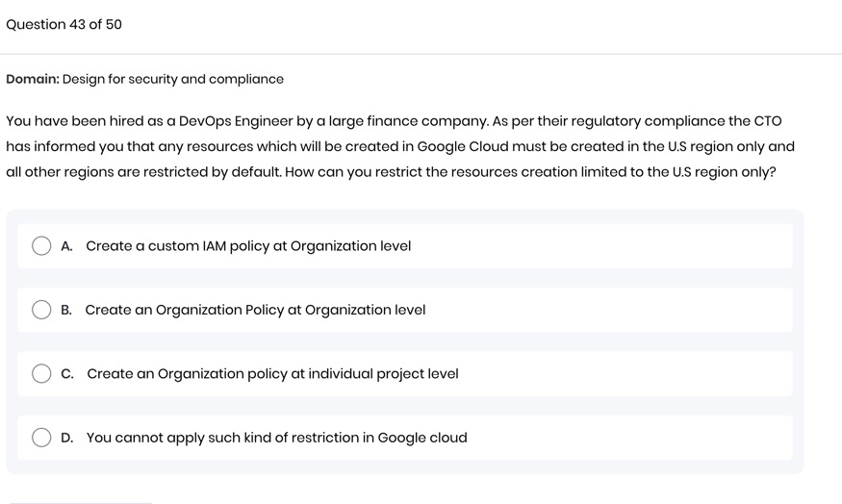The width and height of the screenshot is (842, 504).
Task: Click blank right end of option A card
Action: (x=674, y=246)
